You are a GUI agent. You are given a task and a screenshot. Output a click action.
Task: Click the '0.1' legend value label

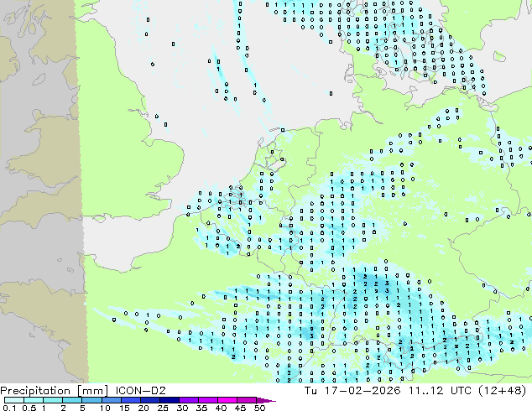[9, 408]
